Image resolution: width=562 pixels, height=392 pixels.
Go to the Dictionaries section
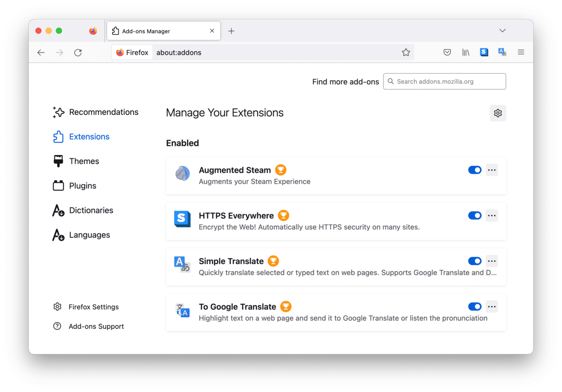click(83, 211)
